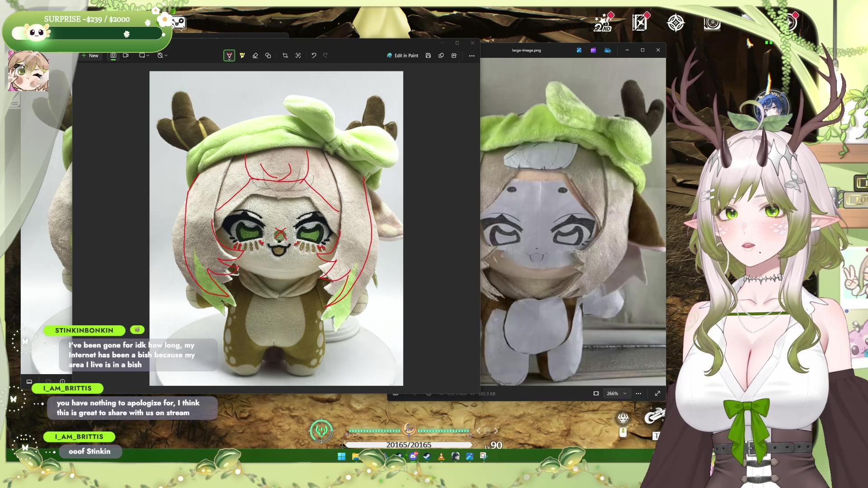The image size is (868, 488).
Task: Open Photos app from the taskbar
Action: (x=470, y=456)
